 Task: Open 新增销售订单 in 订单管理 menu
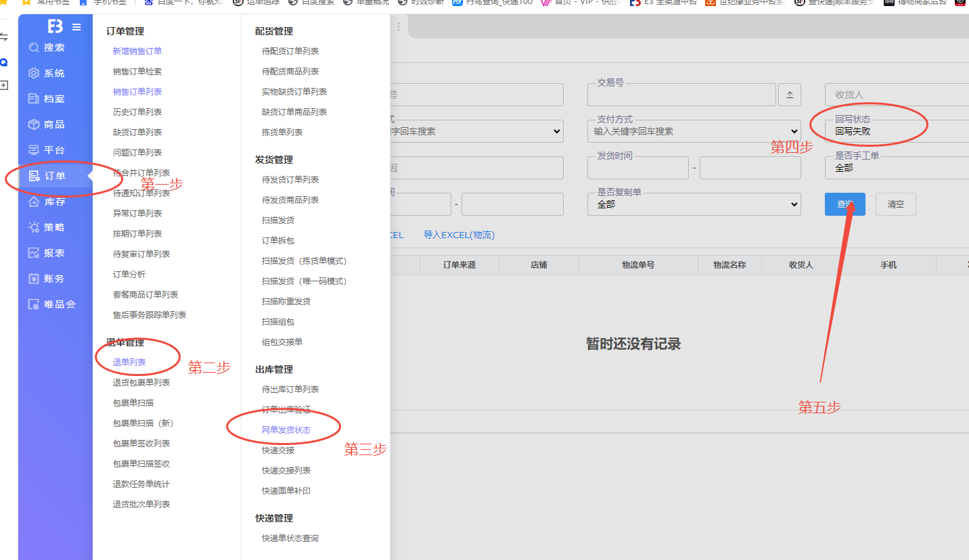[x=137, y=51]
